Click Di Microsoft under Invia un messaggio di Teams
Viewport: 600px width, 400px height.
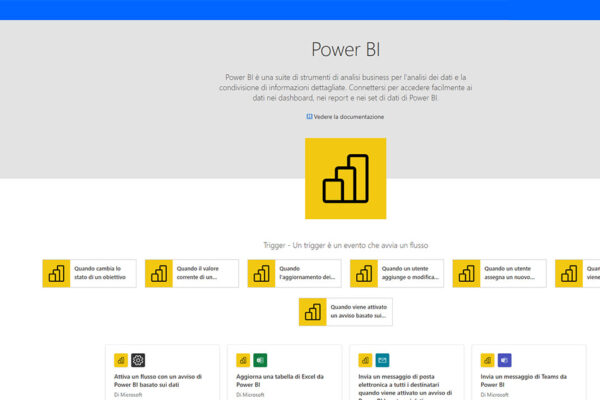point(494,395)
